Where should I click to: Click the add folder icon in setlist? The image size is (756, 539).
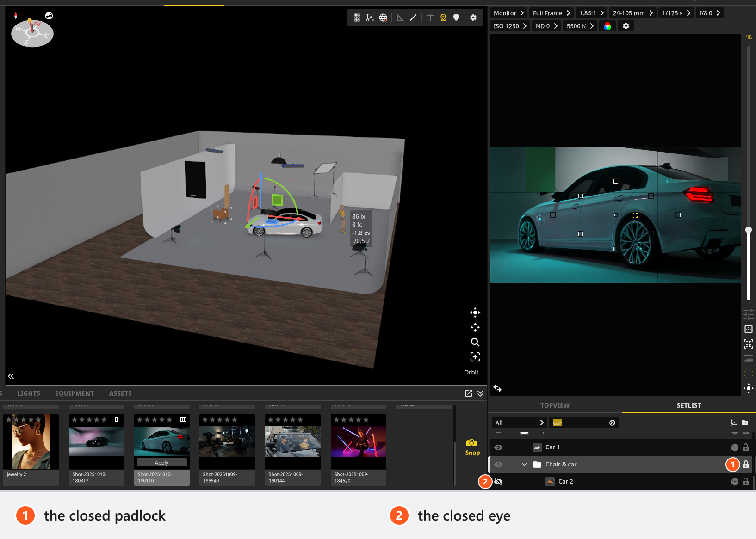tap(745, 423)
